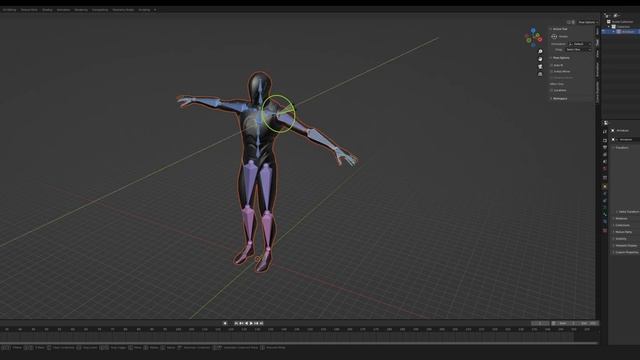Toggle perspective/orthographic grid icon
This screenshot has width=640, height=360.
tap(540, 74)
